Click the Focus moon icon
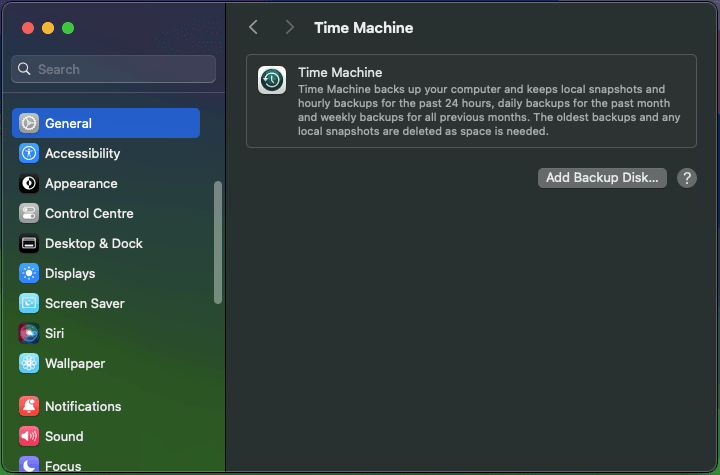The image size is (720, 475). point(29,465)
